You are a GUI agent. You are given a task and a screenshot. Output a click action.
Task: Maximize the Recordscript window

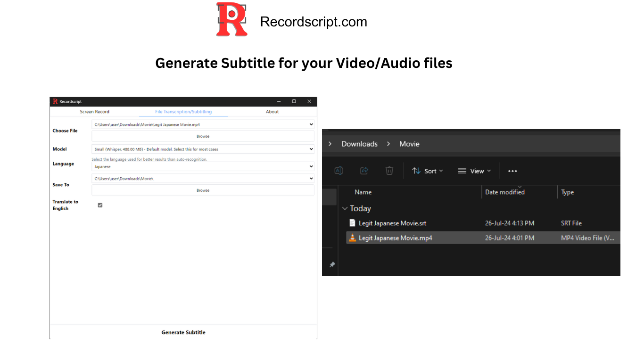coord(294,101)
